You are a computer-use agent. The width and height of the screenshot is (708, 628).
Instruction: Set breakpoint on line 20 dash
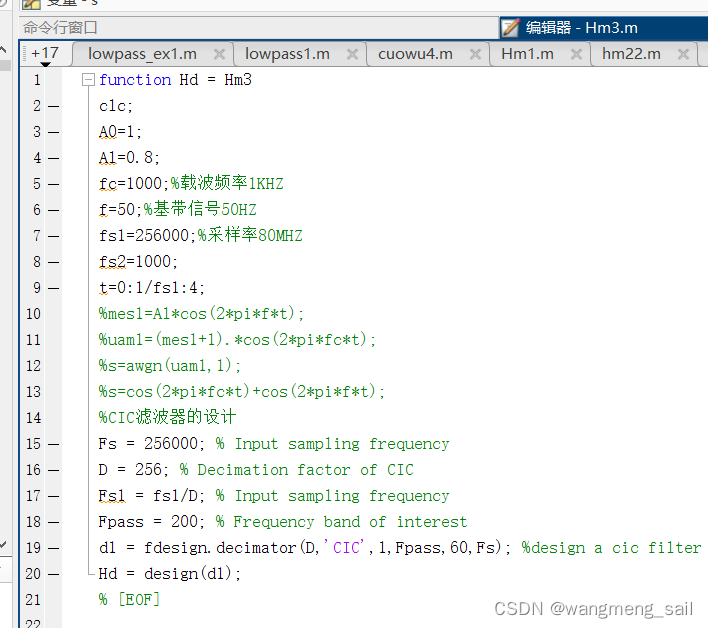pos(53,574)
